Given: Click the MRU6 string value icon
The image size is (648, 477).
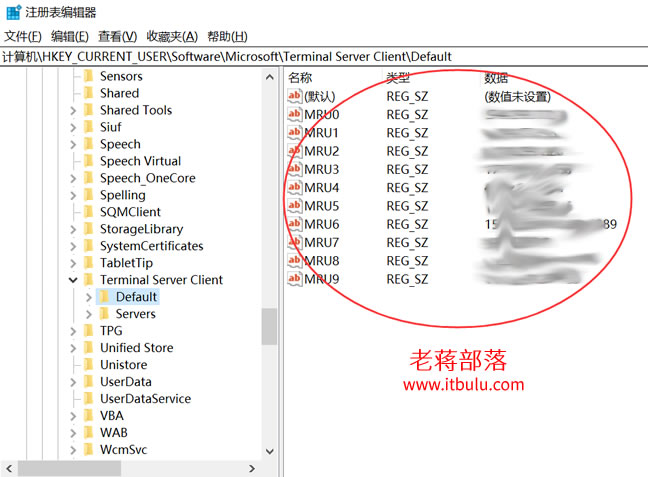Looking at the screenshot, I should pyautogui.click(x=294, y=224).
